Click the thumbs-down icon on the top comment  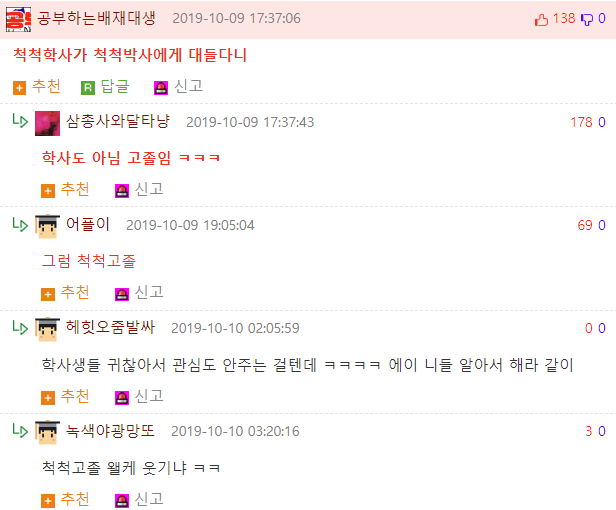click(587, 19)
